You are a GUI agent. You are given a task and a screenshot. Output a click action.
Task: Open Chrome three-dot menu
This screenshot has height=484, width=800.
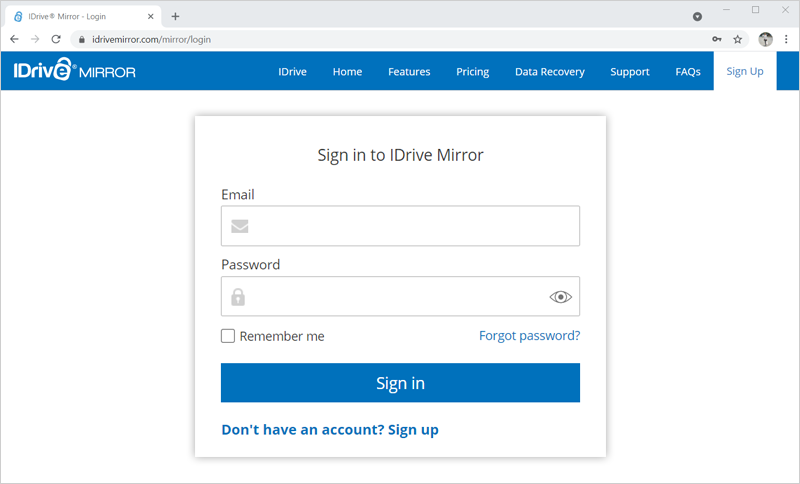pyautogui.click(x=786, y=39)
